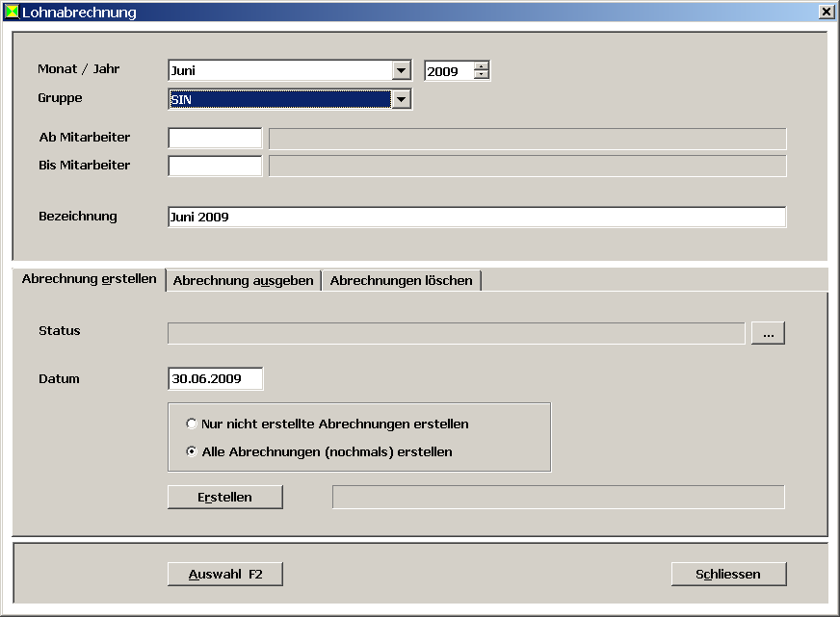Click the year field showing 2009
The height and width of the screenshot is (617, 840).
[448, 71]
